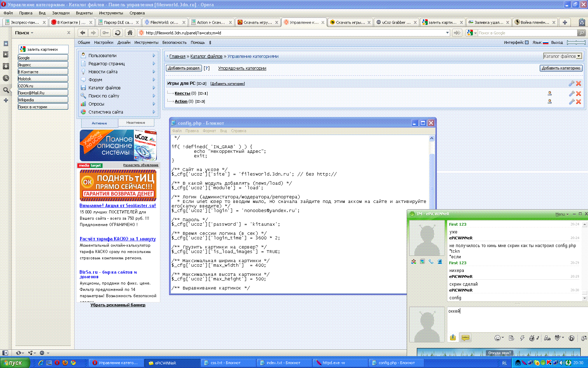Expand the 'Форум' submenu arrow
The width and height of the screenshot is (588, 368).
tap(154, 80)
